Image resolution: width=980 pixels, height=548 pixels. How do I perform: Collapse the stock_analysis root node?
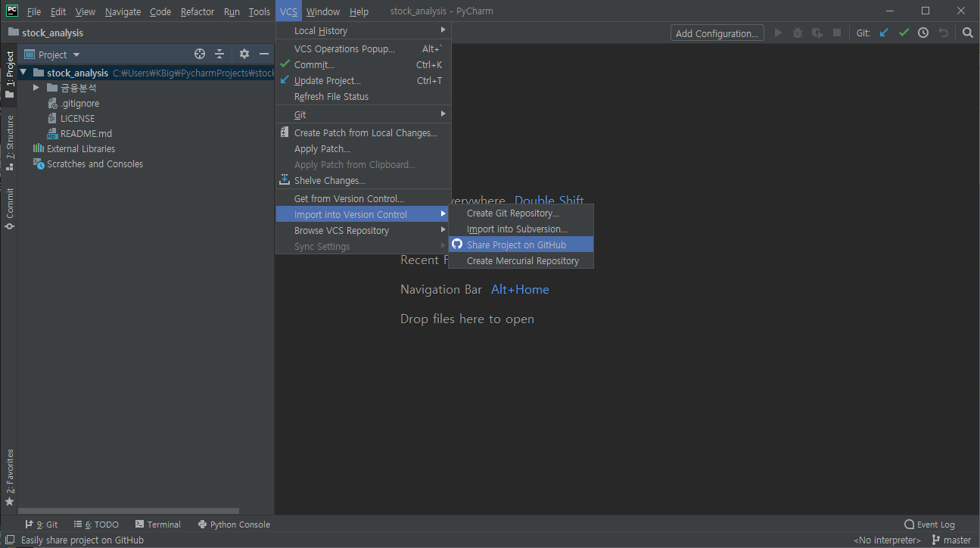click(23, 73)
